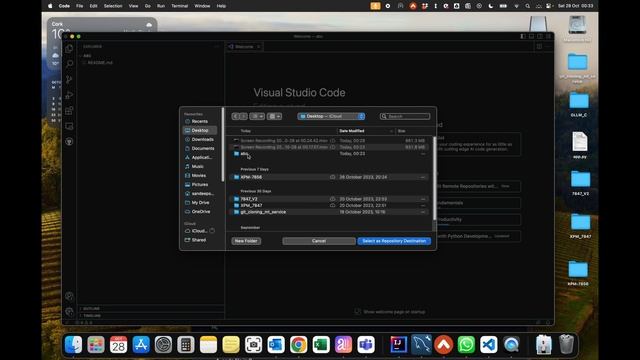Image resolution: width=640 pixels, height=360 pixels.
Task: Open Finder from the Dock
Action: point(73,345)
